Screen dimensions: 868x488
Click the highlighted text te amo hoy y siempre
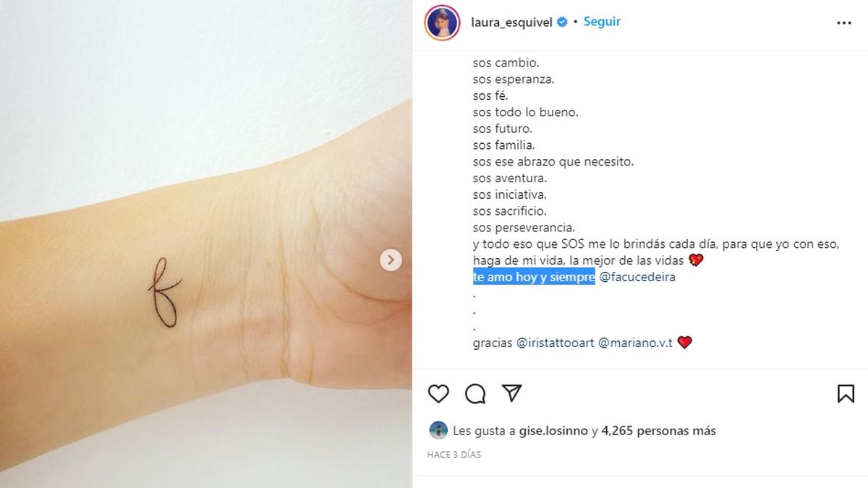click(534, 277)
